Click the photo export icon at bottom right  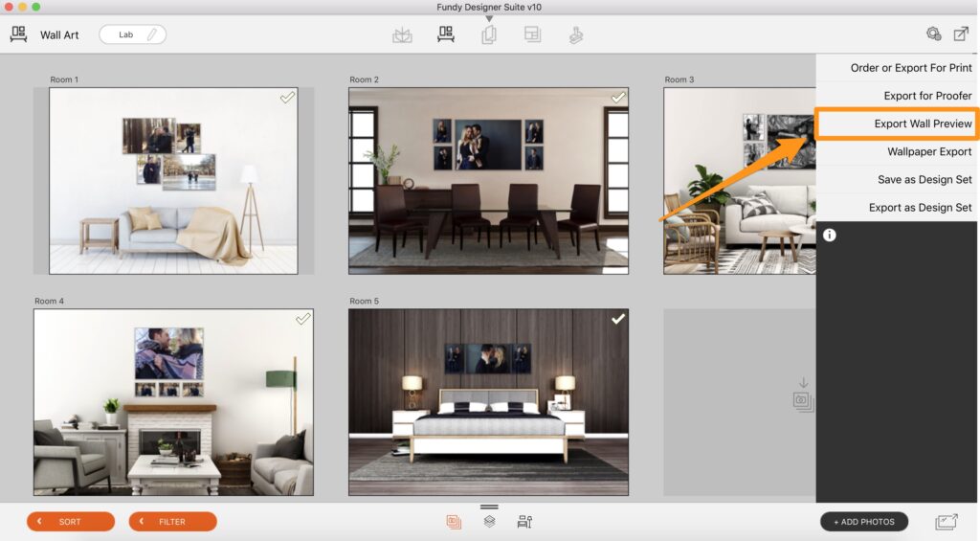coord(947,522)
